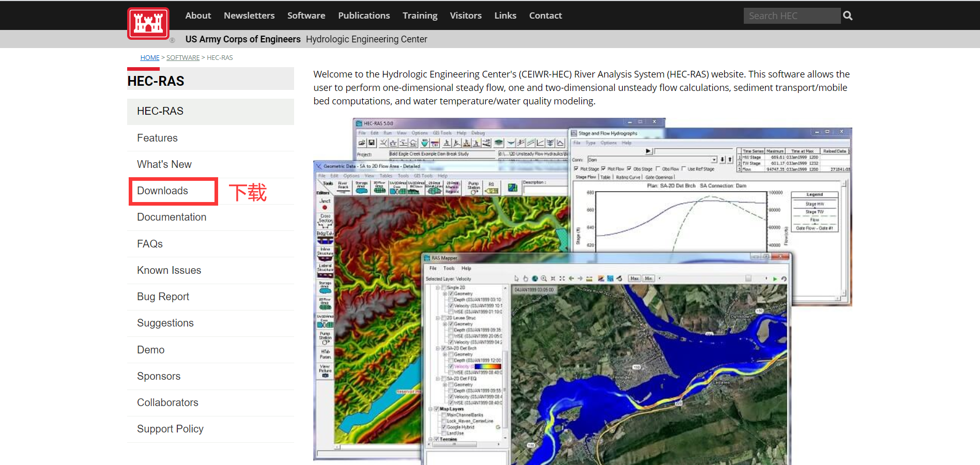Click the HEC-RAS breadcrumb text
980x465 pixels.
(220, 58)
